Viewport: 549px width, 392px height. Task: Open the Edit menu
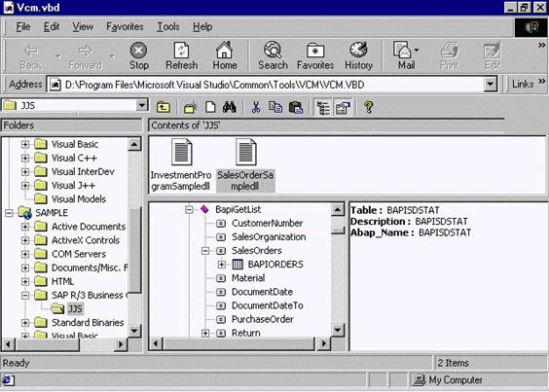click(52, 26)
